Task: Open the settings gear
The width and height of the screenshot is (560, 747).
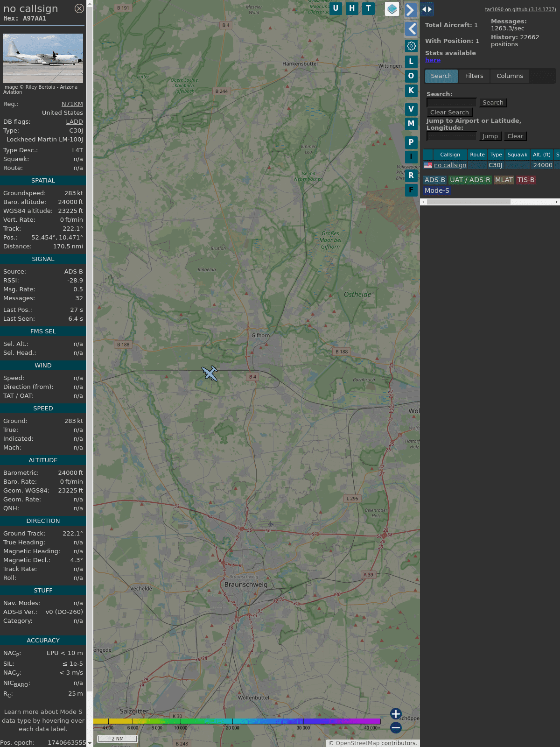Action: point(411,46)
